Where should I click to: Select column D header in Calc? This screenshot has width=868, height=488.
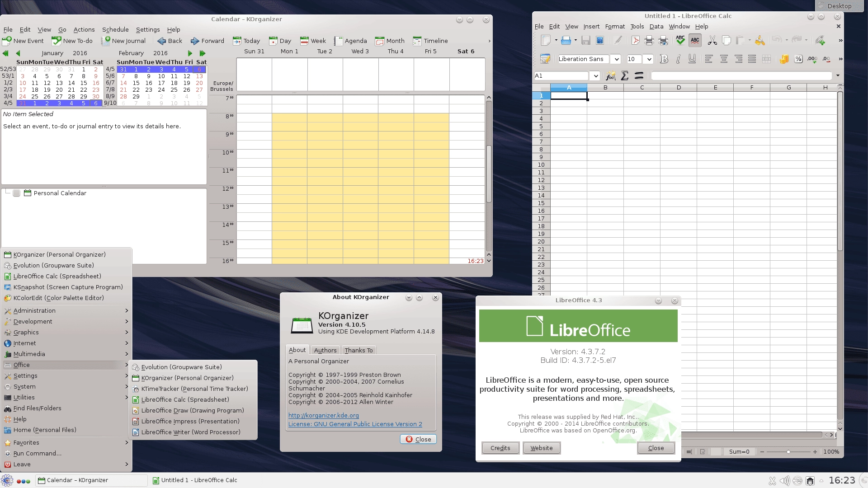[x=679, y=88]
